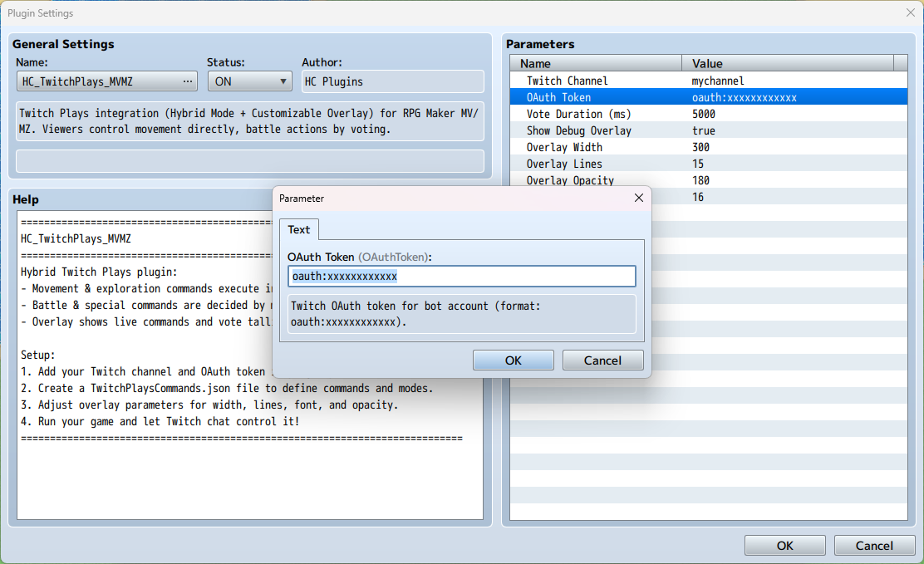Click the value 16 cell
Image resolution: width=924 pixels, height=564 pixels.
click(x=698, y=197)
